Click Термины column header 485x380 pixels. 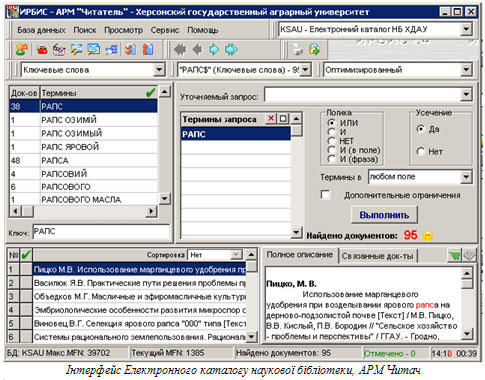point(99,93)
